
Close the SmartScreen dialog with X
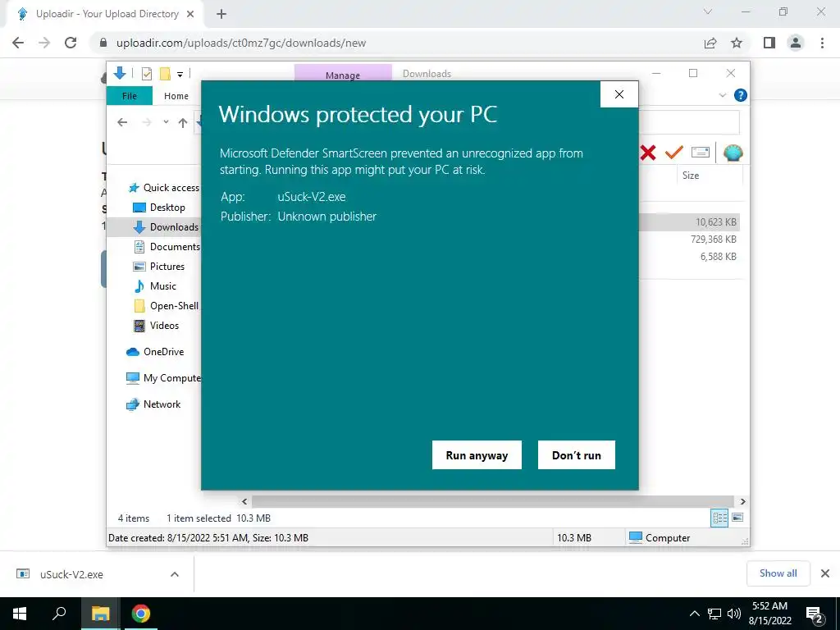tap(619, 94)
